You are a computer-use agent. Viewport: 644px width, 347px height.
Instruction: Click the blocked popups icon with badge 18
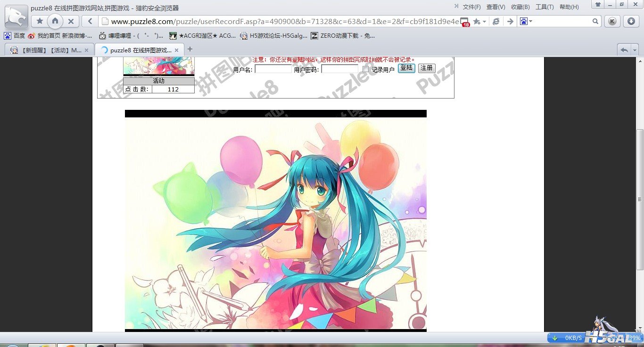[465, 22]
